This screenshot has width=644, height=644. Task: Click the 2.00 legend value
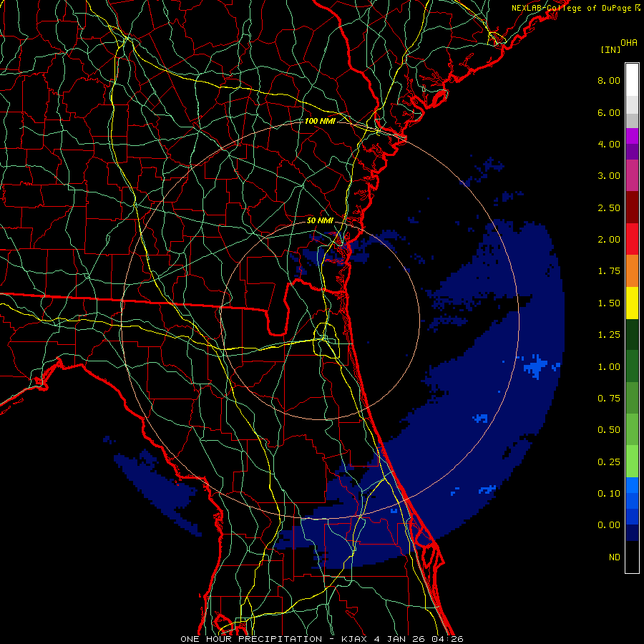(609, 240)
